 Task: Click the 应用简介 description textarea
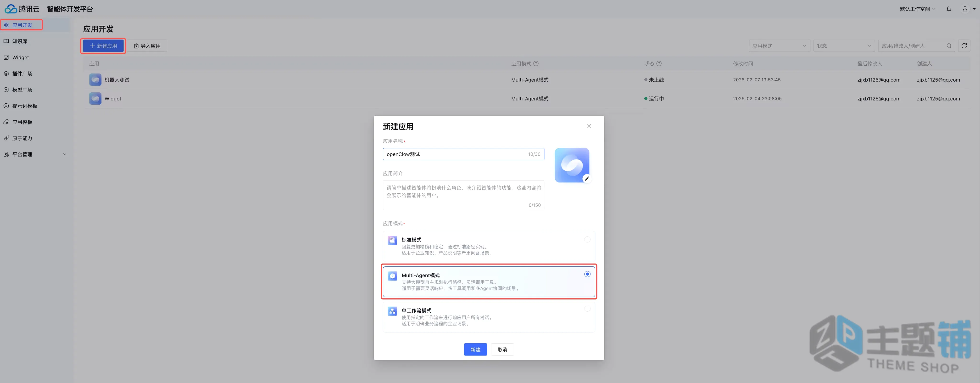463,195
